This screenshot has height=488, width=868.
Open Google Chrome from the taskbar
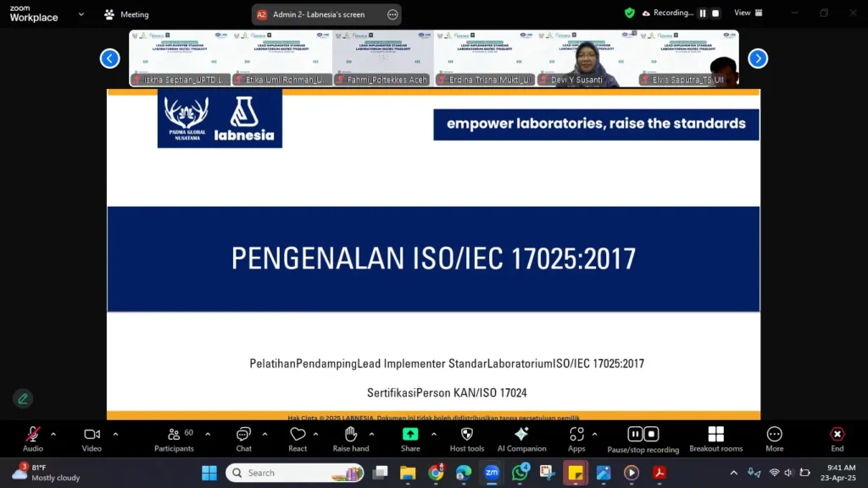[437, 473]
